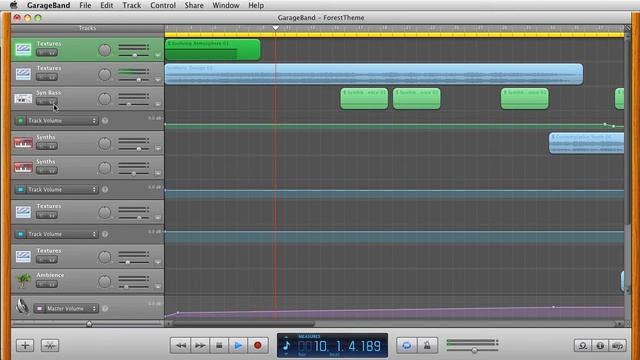Viewport: 640px width, 360px height.
Task: Open the Track Info panel button
Action: click(600, 346)
